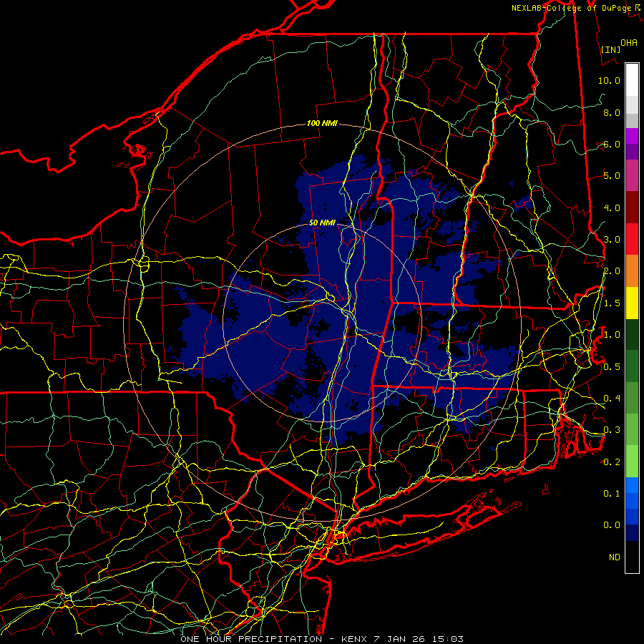Viewport: 644px width, 644px height.
Task: Select the 8.0 legend value
Action: (x=612, y=112)
